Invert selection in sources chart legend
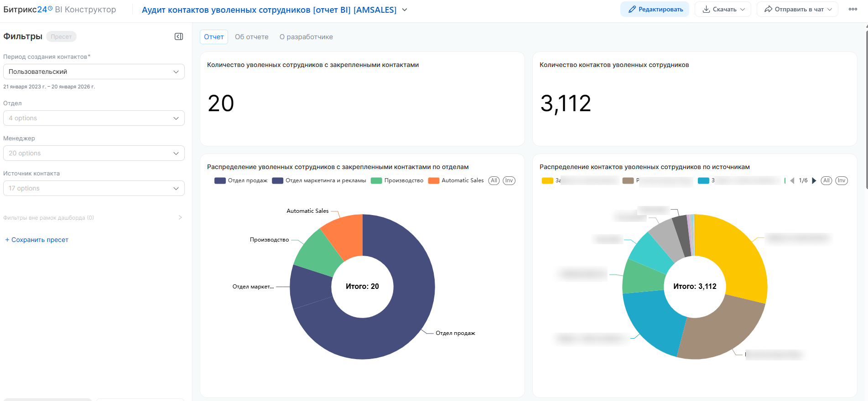The height and width of the screenshot is (401, 868). click(841, 180)
